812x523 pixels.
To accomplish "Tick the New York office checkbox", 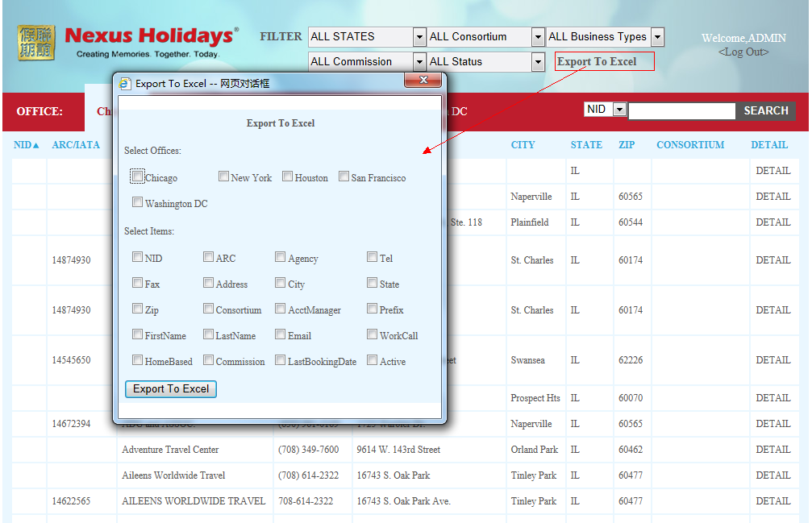I will point(223,176).
